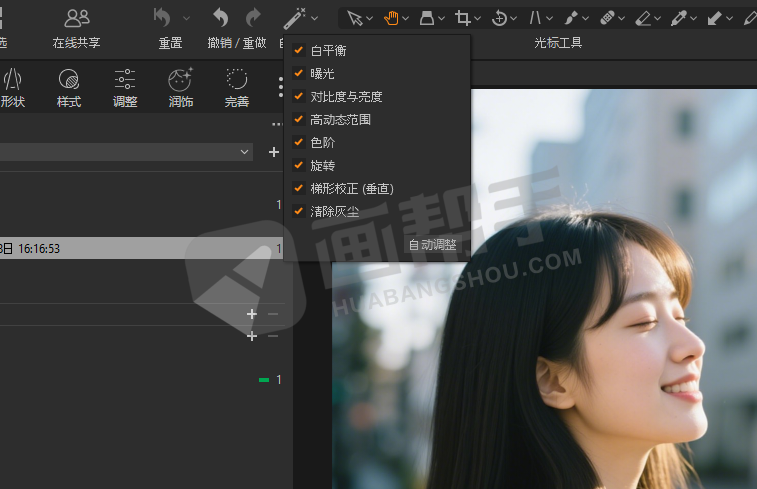
Task: Expand the crop tool dropdown arrow
Action: point(477,19)
